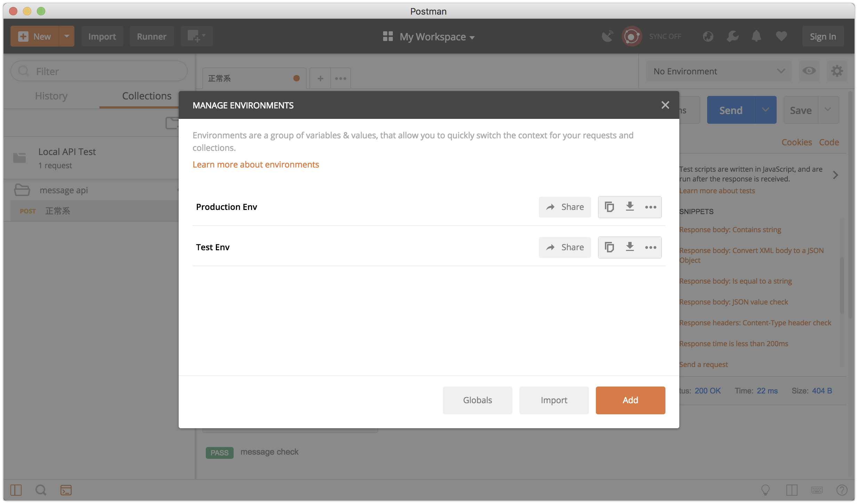Select the POST 正常系 request

[95, 211]
